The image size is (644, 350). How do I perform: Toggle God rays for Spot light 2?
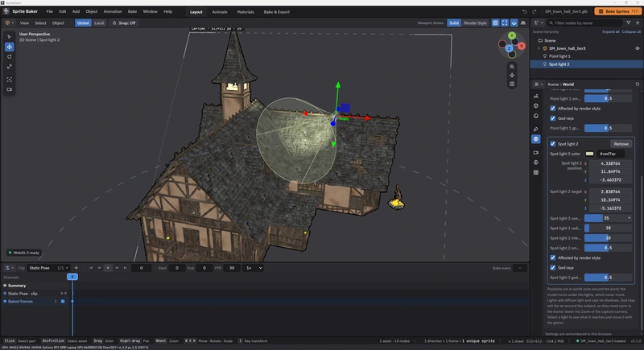coord(553,267)
